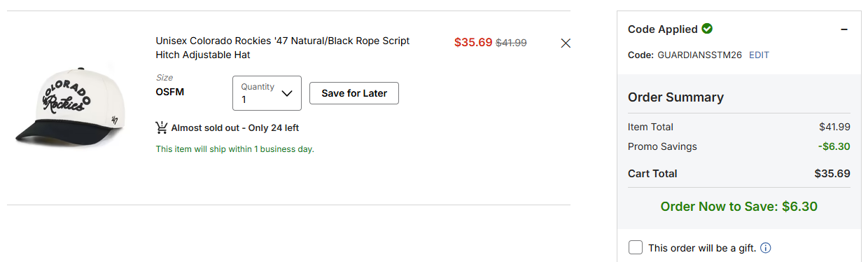Check 'This order will be a gift' box

636,247
